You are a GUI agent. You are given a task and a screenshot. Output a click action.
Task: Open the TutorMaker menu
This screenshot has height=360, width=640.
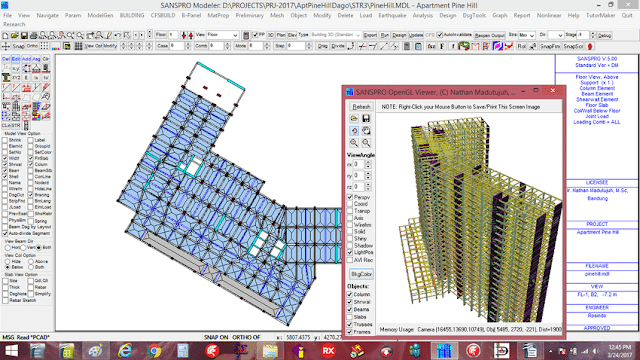click(x=600, y=15)
